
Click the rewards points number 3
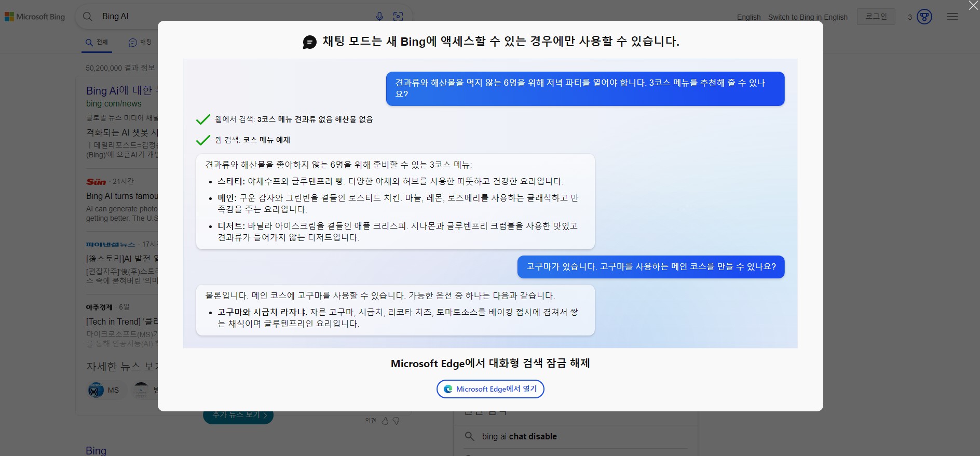coord(909,17)
